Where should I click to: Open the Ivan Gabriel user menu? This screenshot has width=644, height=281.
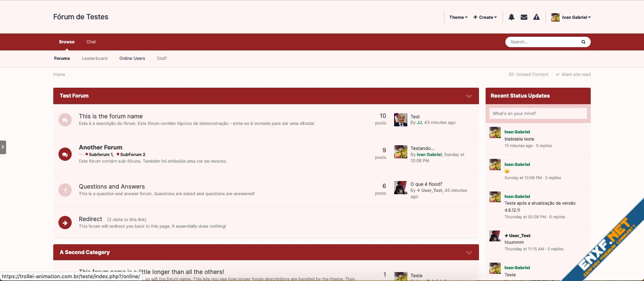(571, 17)
